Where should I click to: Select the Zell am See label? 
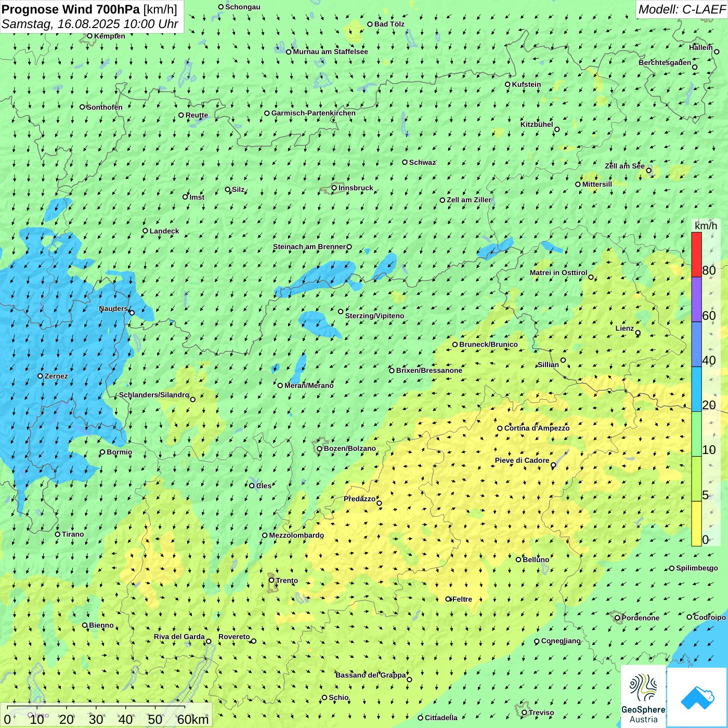pos(625,166)
